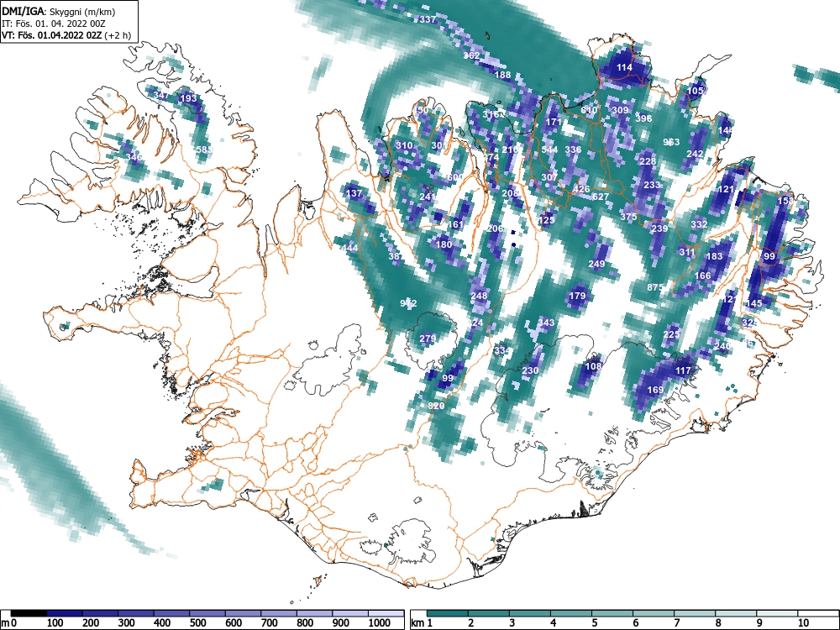Click the visibility value '239' on the map

(659, 228)
